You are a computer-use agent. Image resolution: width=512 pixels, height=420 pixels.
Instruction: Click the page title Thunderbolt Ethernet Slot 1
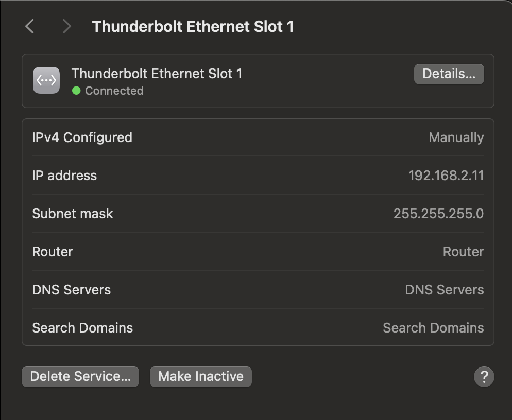193,27
